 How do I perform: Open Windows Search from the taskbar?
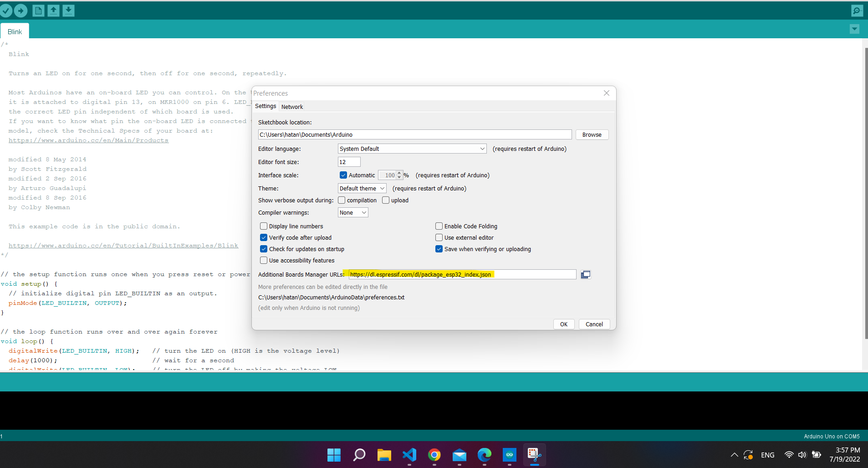coord(359,455)
